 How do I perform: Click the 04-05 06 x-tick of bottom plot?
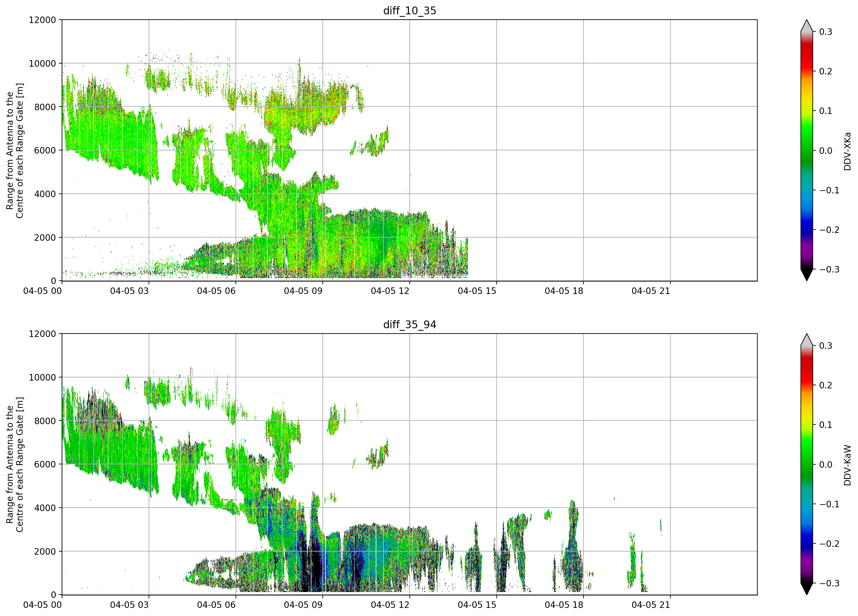pyautogui.click(x=217, y=605)
